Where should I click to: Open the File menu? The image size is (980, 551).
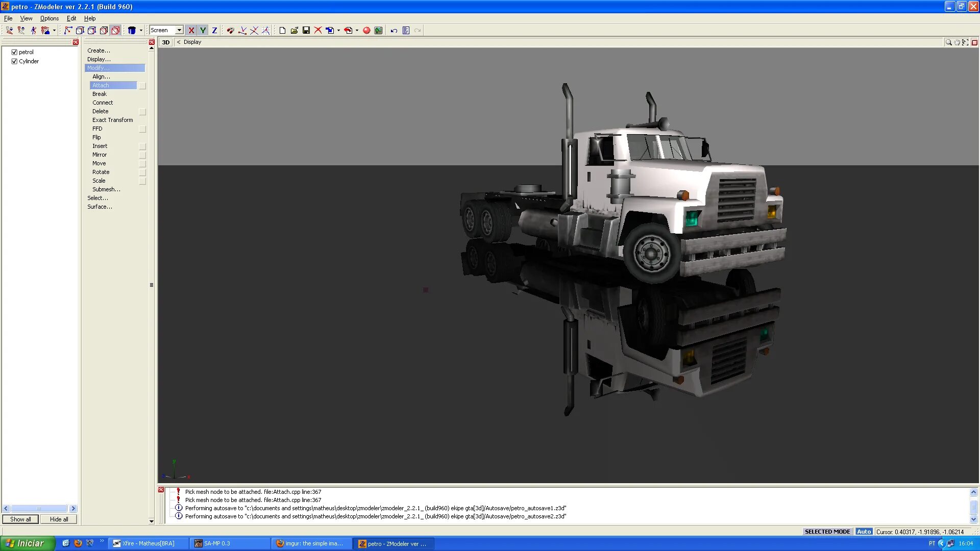(x=8, y=18)
